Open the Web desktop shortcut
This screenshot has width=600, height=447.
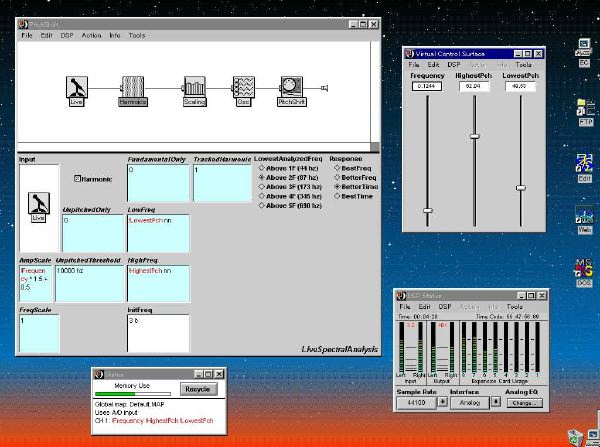tap(584, 218)
